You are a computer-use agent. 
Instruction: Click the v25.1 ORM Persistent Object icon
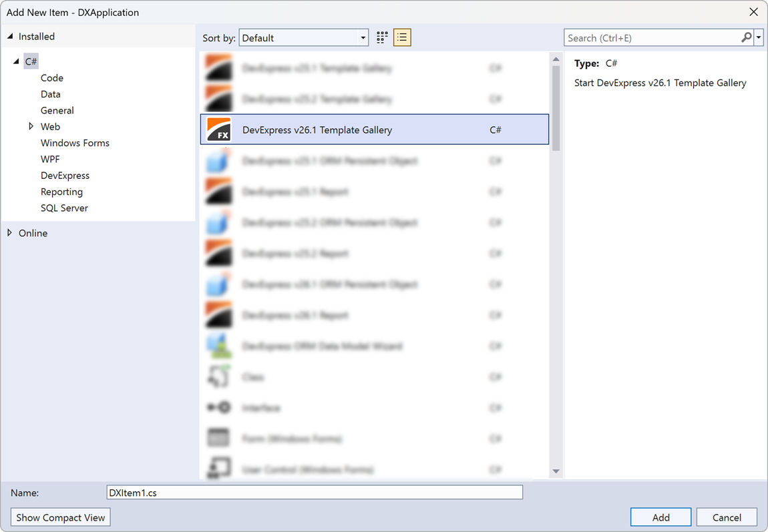tap(218, 160)
